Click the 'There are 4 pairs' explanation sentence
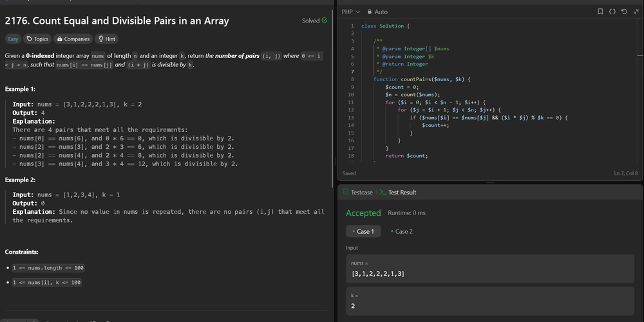Viewport: 644px width, 322px height. 100,130
